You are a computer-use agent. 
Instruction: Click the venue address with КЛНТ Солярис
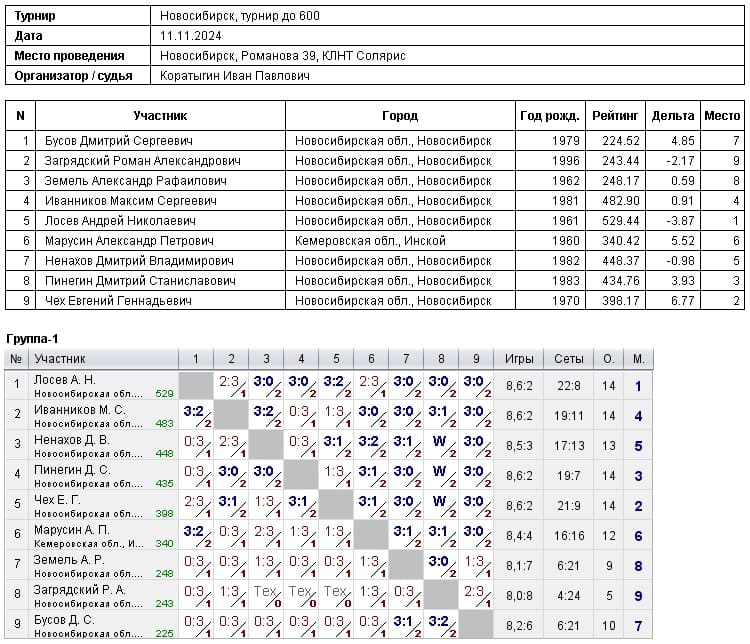click(x=282, y=56)
